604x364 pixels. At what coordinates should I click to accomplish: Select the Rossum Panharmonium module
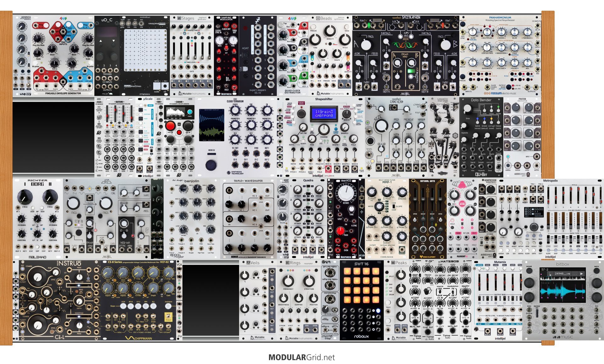500,56
